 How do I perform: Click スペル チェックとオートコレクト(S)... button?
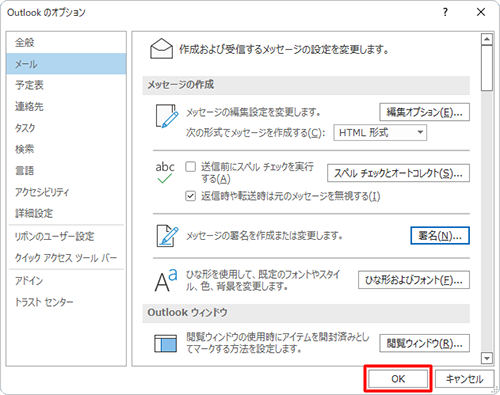click(x=398, y=173)
